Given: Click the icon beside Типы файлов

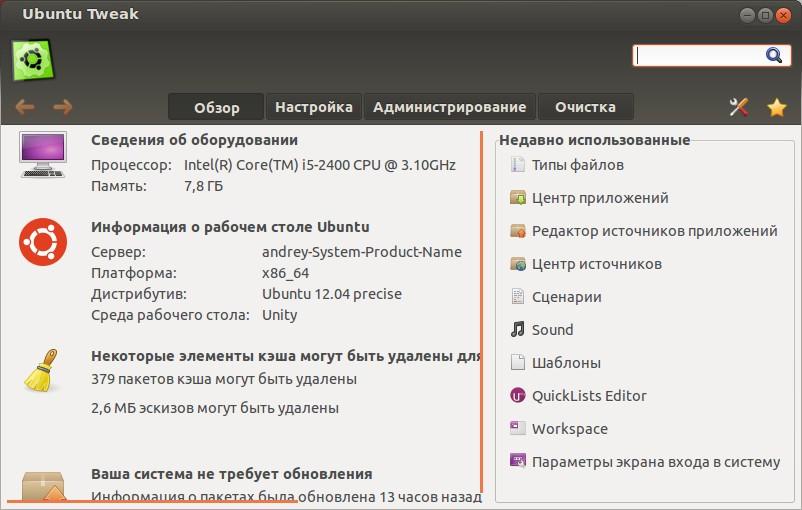Looking at the screenshot, I should [518, 165].
